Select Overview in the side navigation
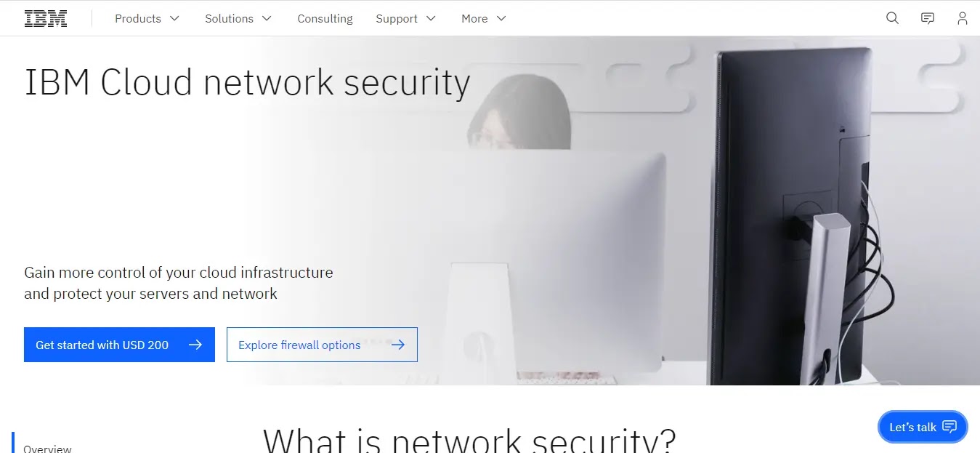The width and height of the screenshot is (980, 453). coord(47,449)
